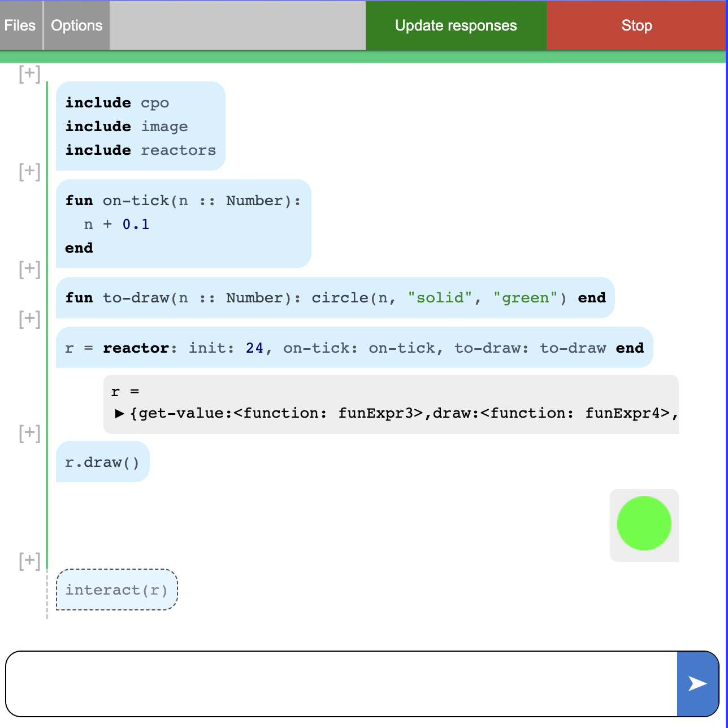Open the Files menu

[21, 25]
